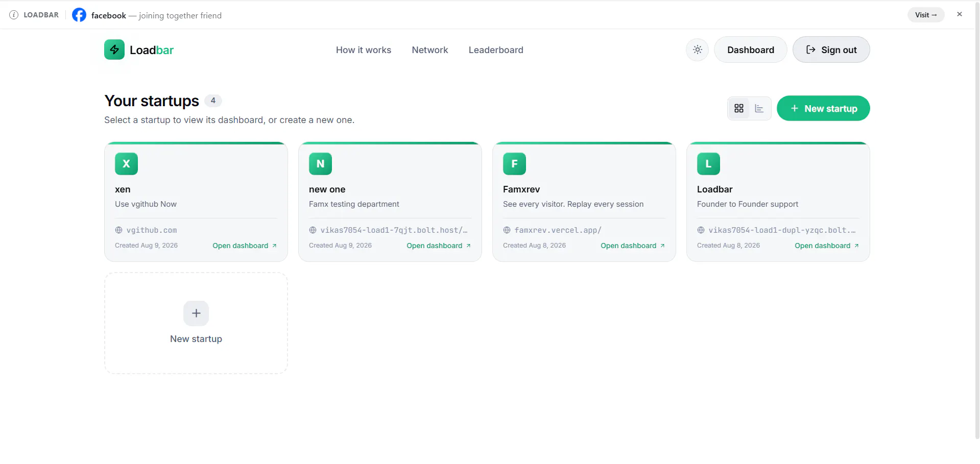Viewport: 980px width, 464px height.
Task: Open dashboard for xen startup
Action: [x=245, y=246]
